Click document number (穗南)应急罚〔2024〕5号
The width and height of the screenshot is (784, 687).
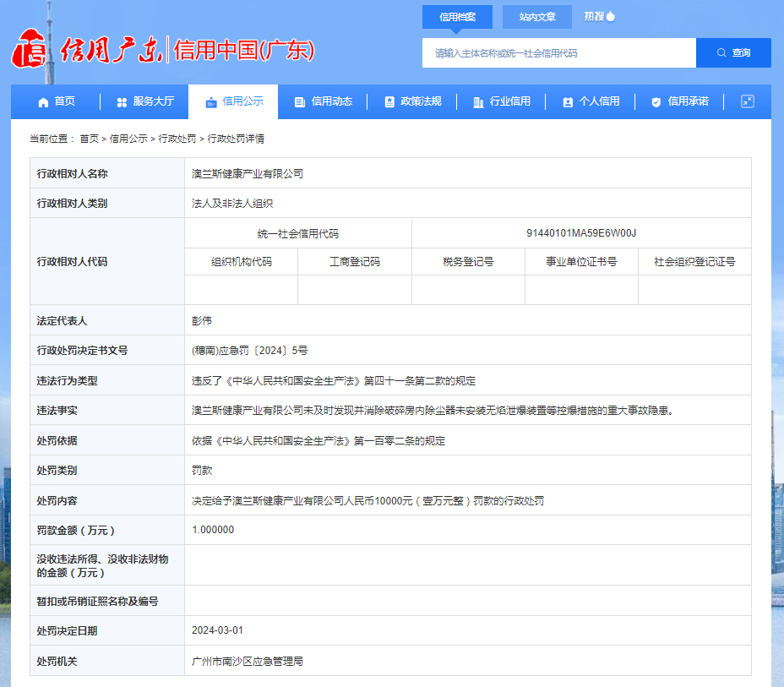tap(249, 351)
